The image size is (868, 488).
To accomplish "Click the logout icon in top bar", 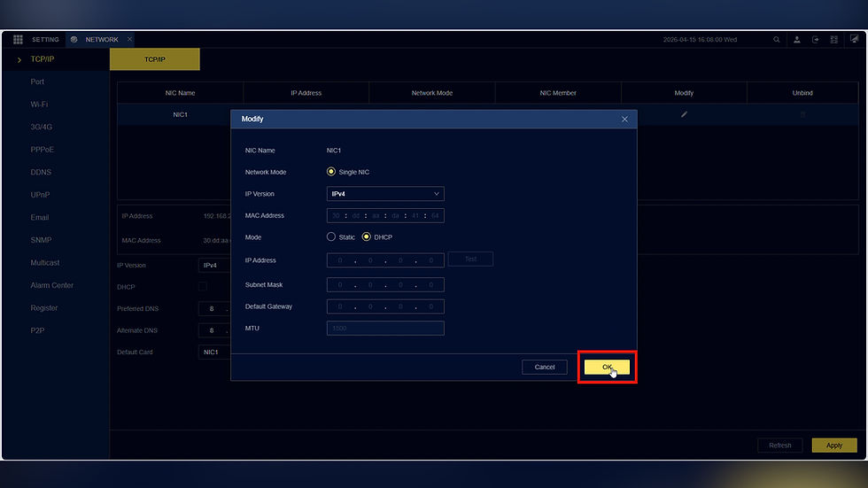I will 816,39.
